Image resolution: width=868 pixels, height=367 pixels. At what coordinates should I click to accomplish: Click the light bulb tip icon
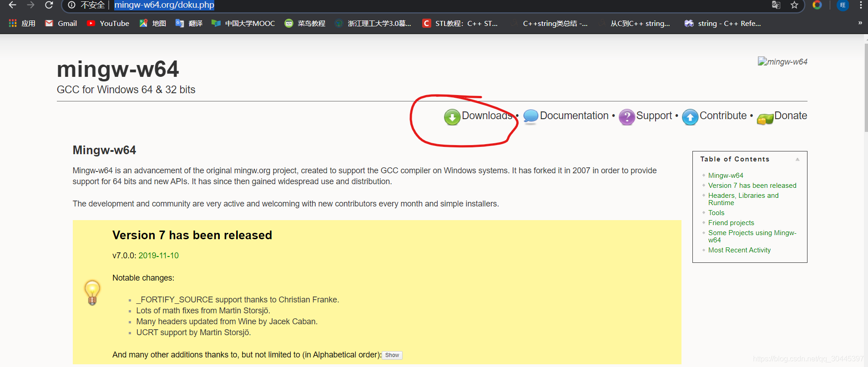point(92,292)
